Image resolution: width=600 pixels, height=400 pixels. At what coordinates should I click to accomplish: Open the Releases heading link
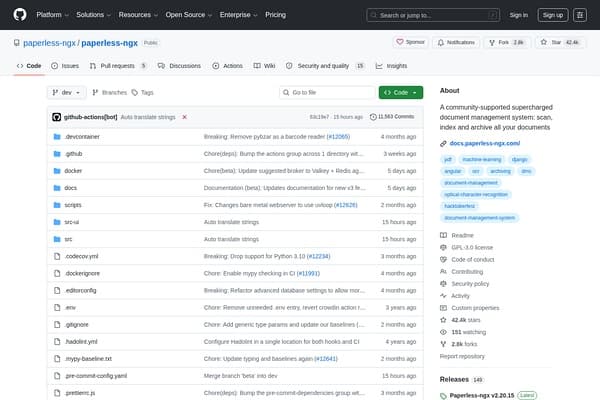(454, 379)
